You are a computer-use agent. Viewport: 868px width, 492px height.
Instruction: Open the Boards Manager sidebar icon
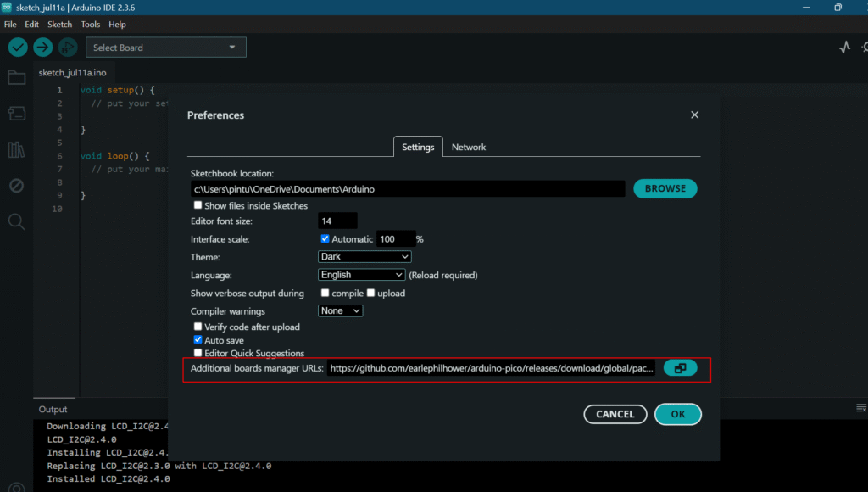17,113
